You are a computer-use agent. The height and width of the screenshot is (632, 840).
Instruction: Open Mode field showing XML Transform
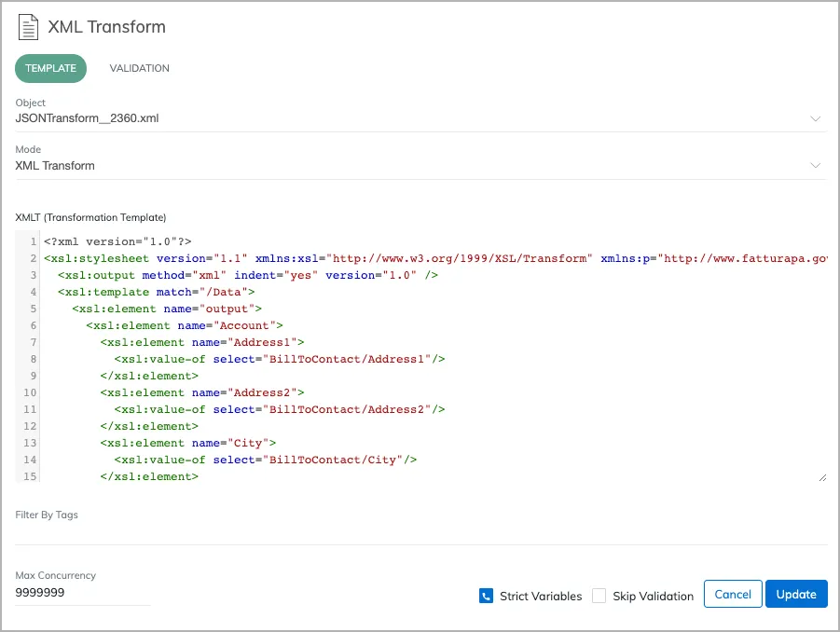(x=421, y=166)
